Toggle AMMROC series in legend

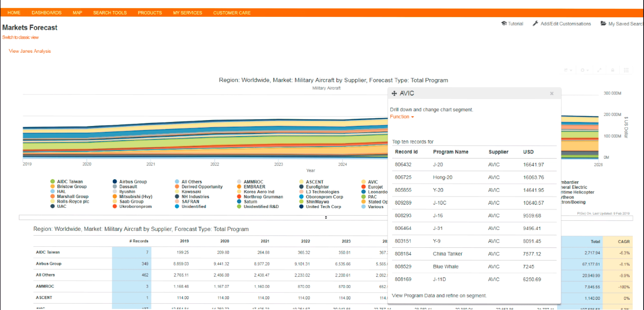tap(250, 182)
